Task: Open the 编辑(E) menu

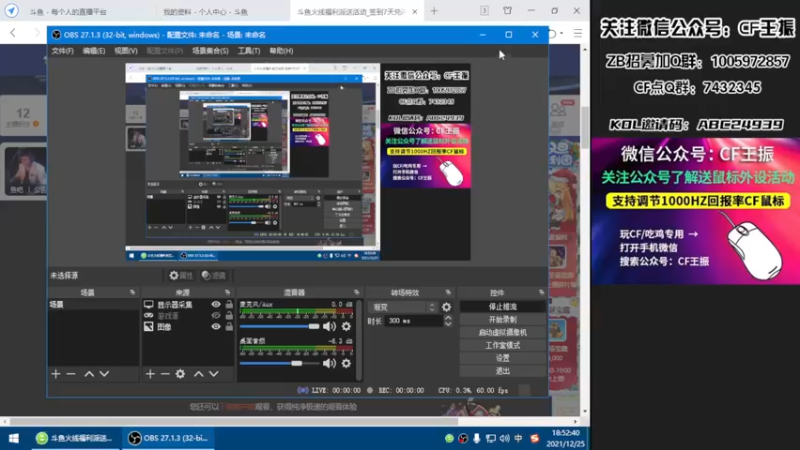Action: 94,51
